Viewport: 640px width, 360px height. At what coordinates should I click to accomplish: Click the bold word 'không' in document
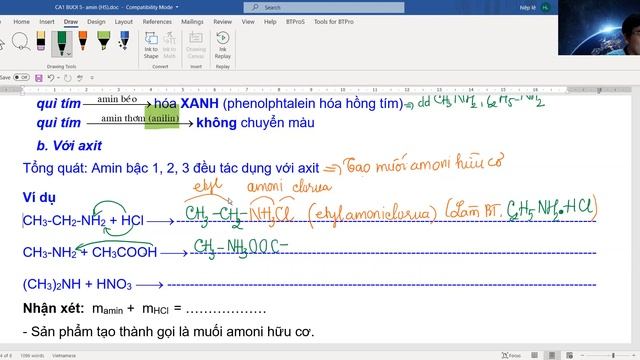[x=216, y=123]
